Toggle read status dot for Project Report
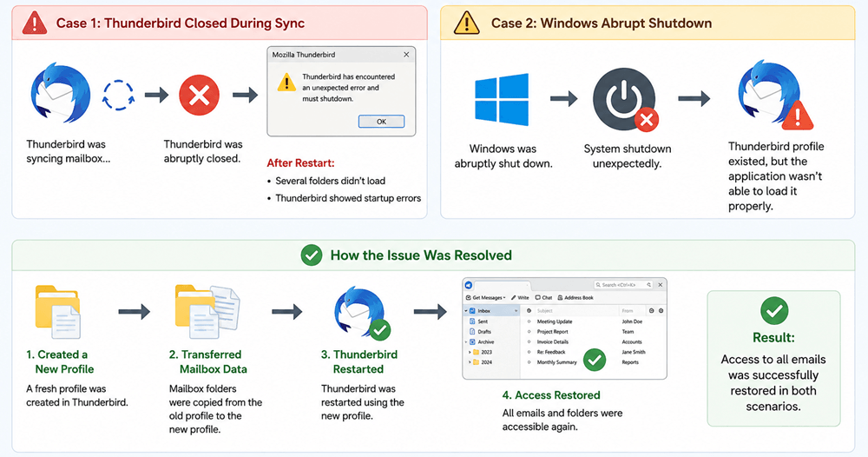 coord(529,331)
